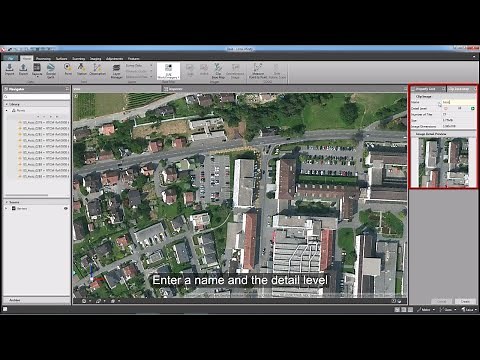
Task: Click the Cancel button
Action: 442,301
